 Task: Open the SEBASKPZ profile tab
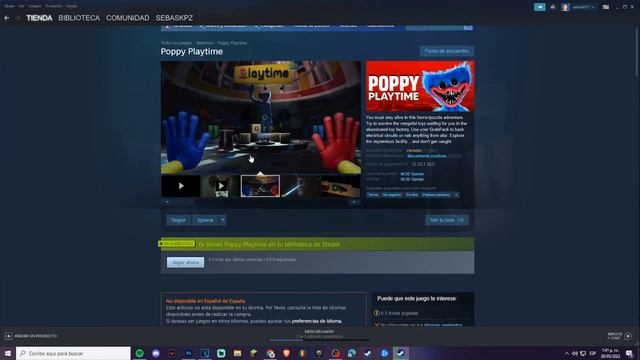pos(174,18)
